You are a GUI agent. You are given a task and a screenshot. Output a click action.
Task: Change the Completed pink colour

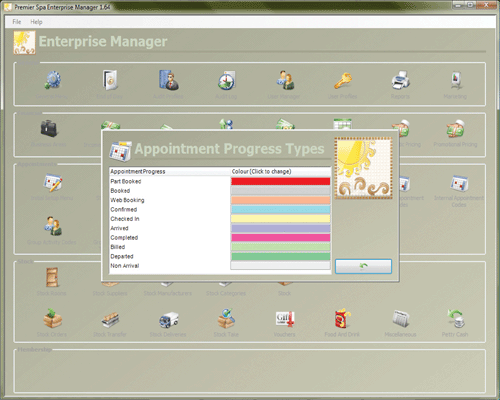[281, 238]
